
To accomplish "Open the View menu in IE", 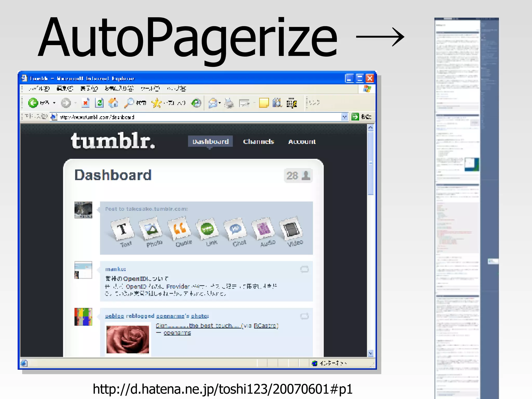I will point(89,89).
